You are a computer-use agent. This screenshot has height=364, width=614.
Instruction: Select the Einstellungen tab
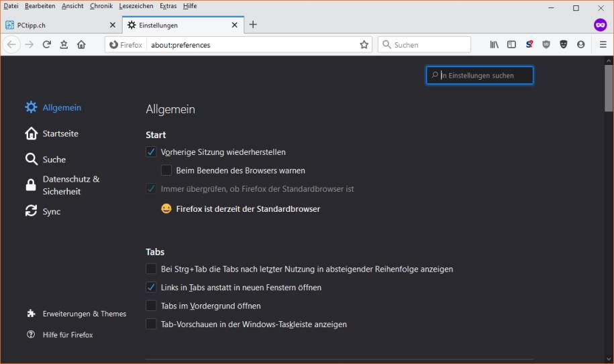click(183, 25)
